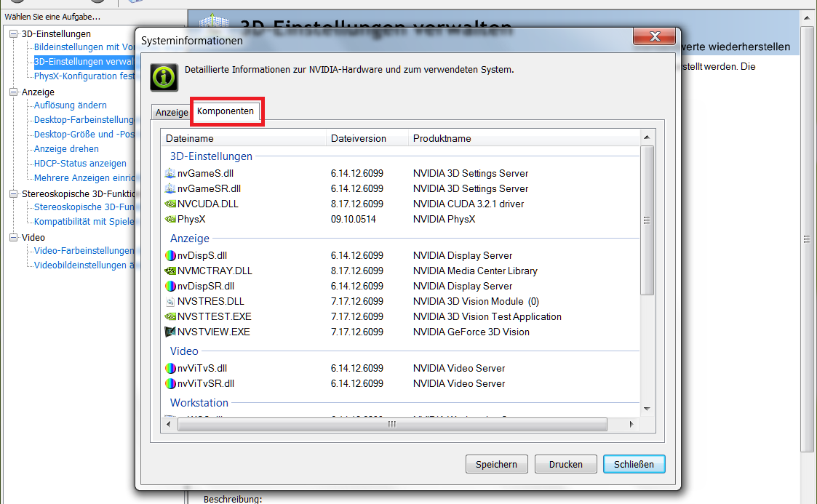Click the NVCUDA.DLL NVIDIA icon
Viewport: 817px width, 504px height.
pos(170,204)
